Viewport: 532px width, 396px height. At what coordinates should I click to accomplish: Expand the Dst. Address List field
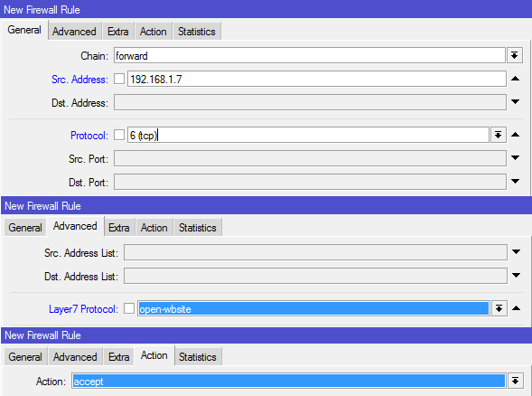[516, 275]
